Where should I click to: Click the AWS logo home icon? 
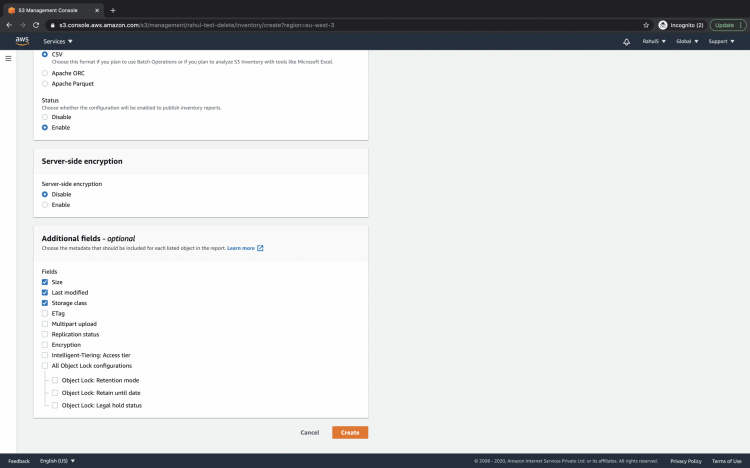[22, 41]
